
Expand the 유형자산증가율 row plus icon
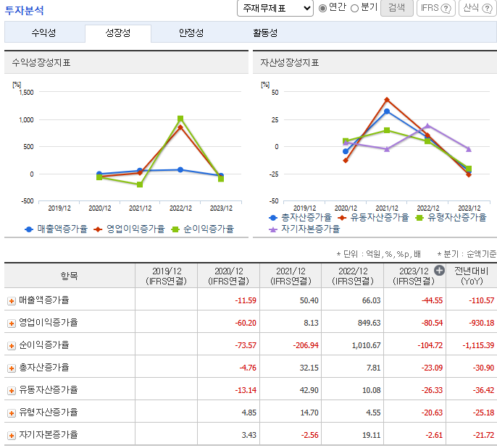12,413
